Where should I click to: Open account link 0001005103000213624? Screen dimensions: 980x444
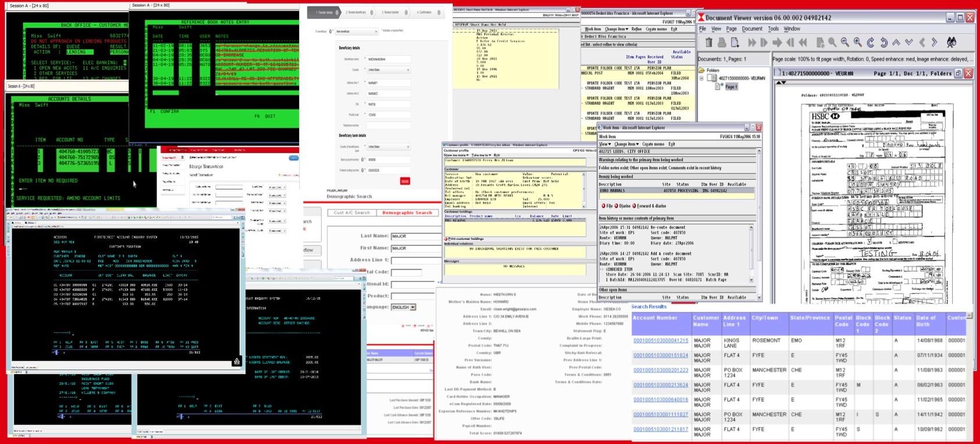click(661, 385)
